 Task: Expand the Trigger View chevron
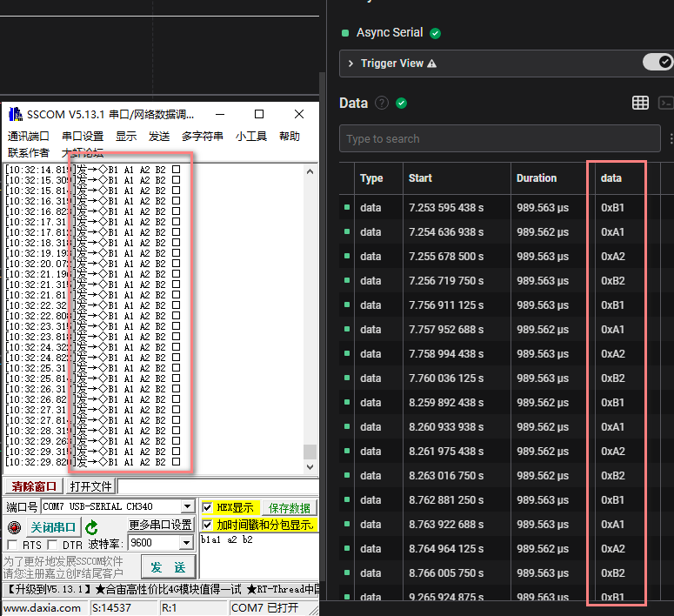point(350,64)
